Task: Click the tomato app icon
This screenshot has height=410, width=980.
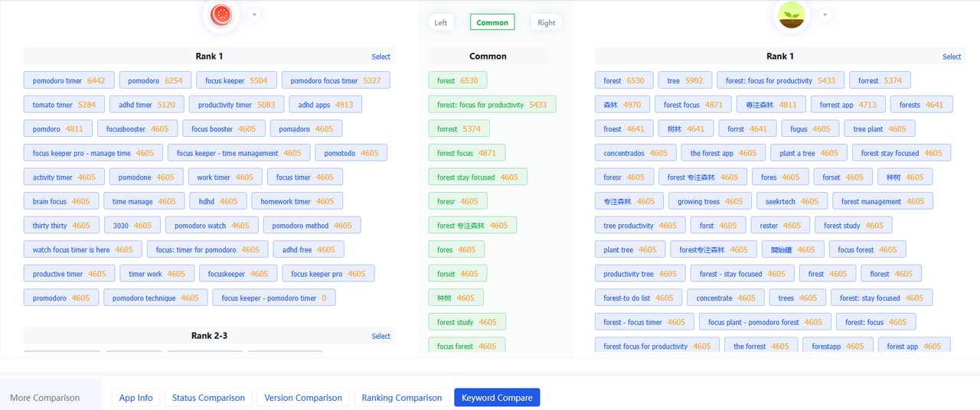Action: point(220,14)
